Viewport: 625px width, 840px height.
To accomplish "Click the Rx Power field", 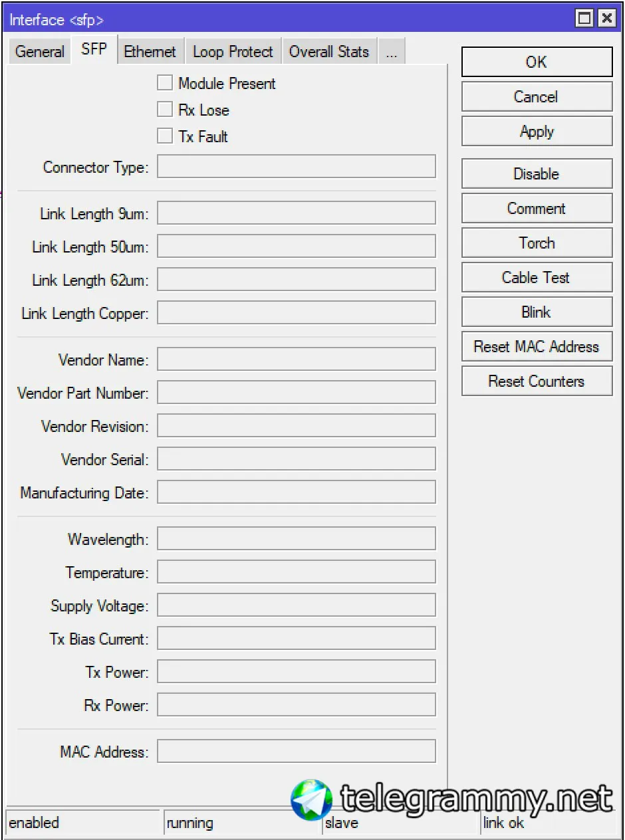I will tap(297, 705).
